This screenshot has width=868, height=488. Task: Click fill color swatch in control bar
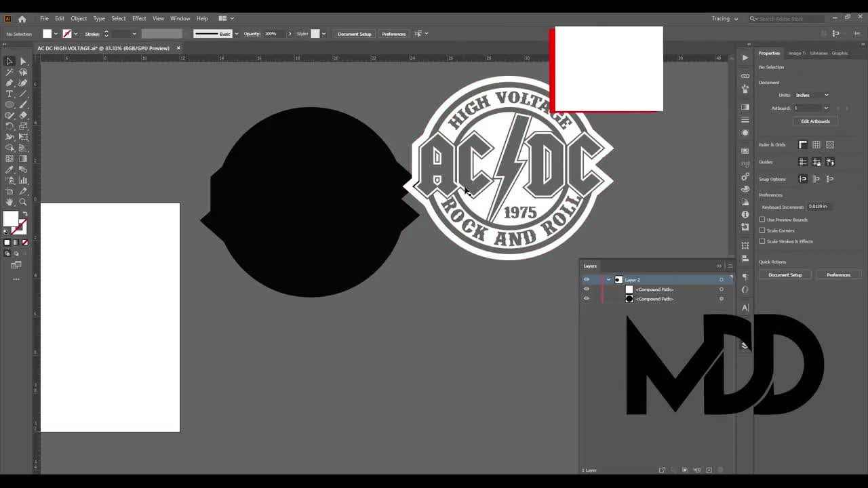coord(47,34)
